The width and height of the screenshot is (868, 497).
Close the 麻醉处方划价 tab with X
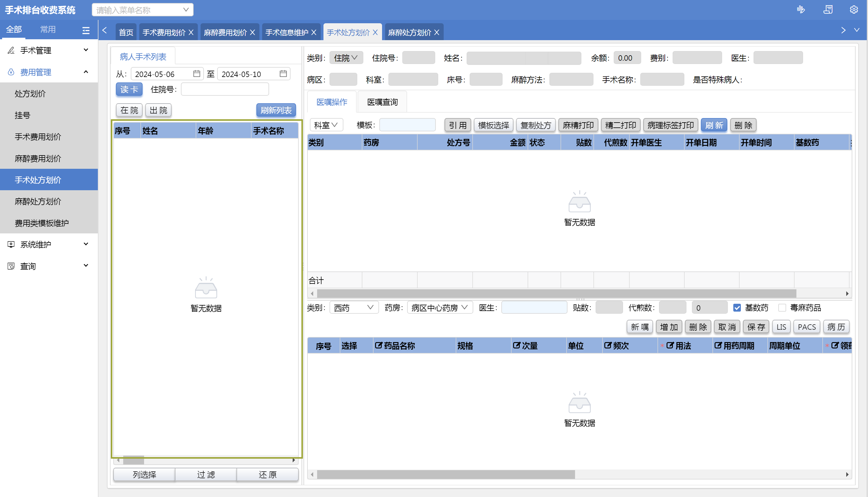click(436, 32)
